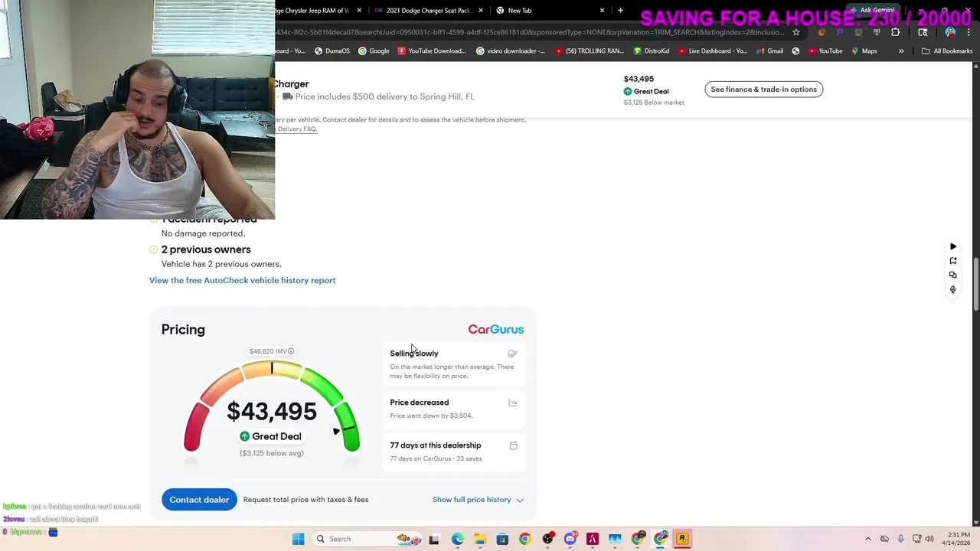This screenshot has width=980, height=551.
Task: Open the YouTube Download bookmark
Action: (431, 51)
